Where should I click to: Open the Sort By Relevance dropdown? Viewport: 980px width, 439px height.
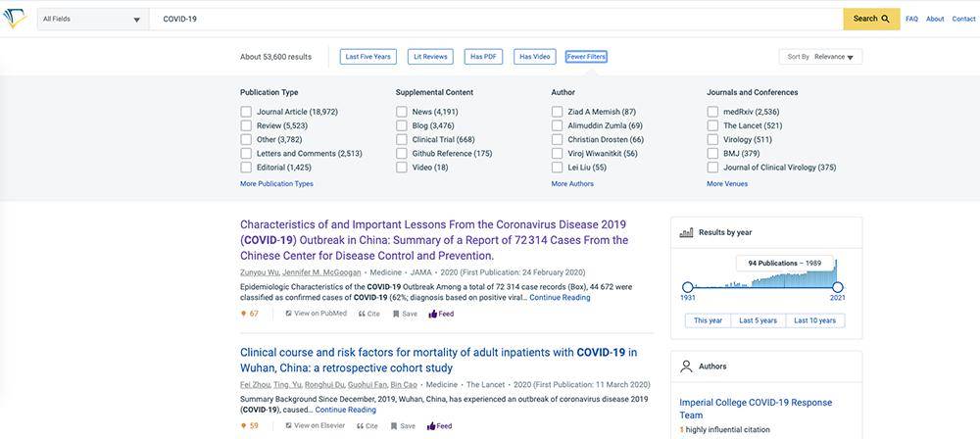[820, 57]
